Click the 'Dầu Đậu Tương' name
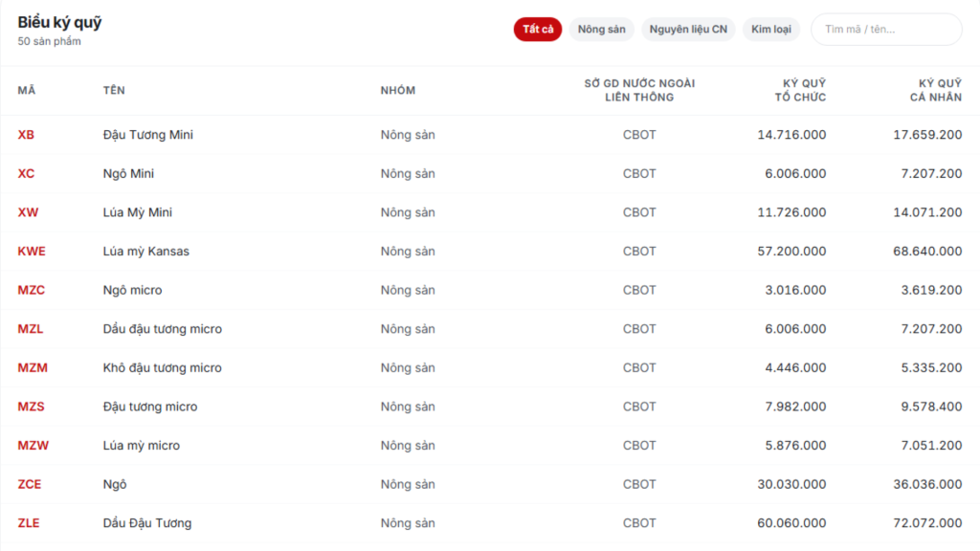 (147, 523)
